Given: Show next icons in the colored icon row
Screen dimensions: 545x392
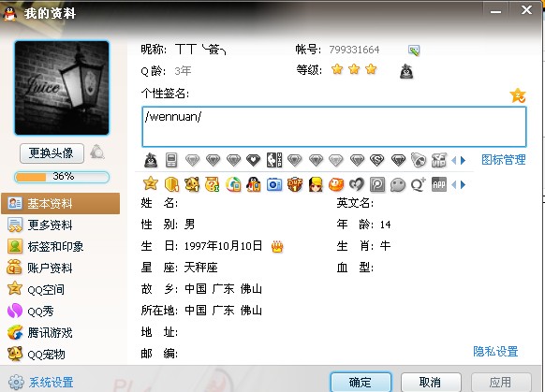Looking at the screenshot, I should [x=463, y=184].
